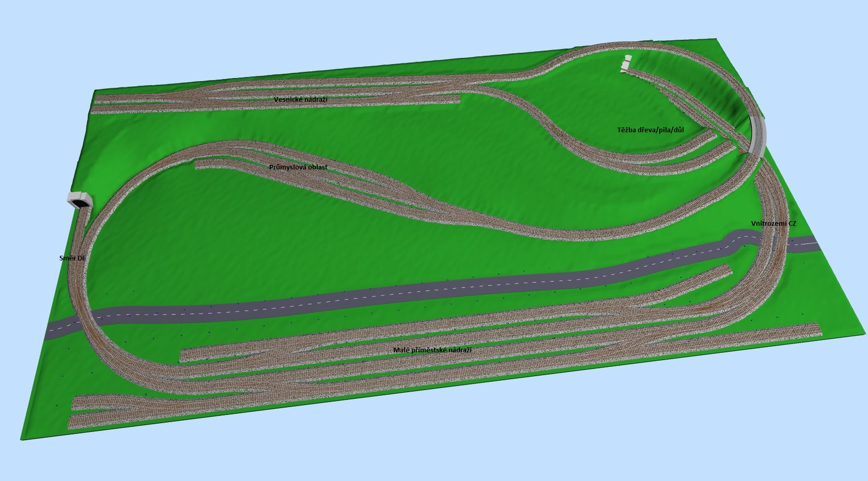Screen dimensions: 868x481
Task: Click the 'Vesnické nádraží' station label
Action: (301, 99)
